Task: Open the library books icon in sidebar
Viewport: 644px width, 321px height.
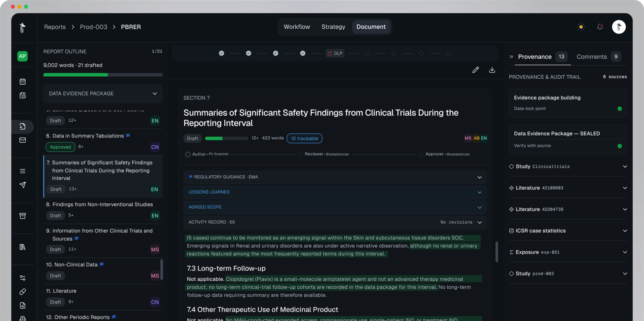Action: [23, 247]
